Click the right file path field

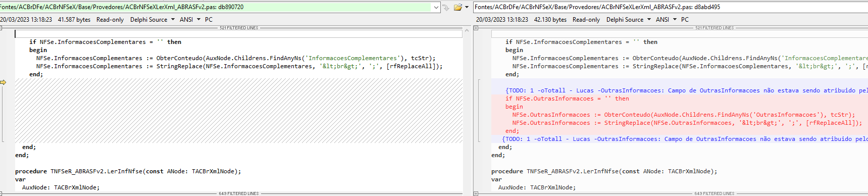(x=671, y=7)
